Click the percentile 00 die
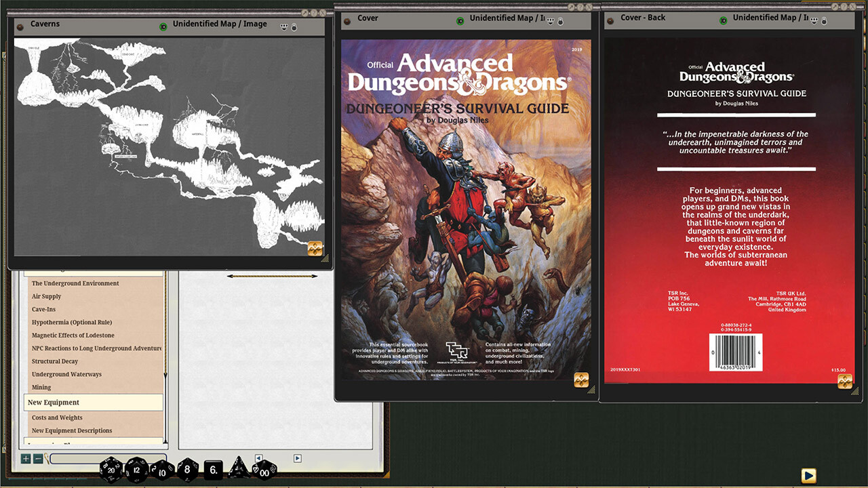 pyautogui.click(x=264, y=470)
